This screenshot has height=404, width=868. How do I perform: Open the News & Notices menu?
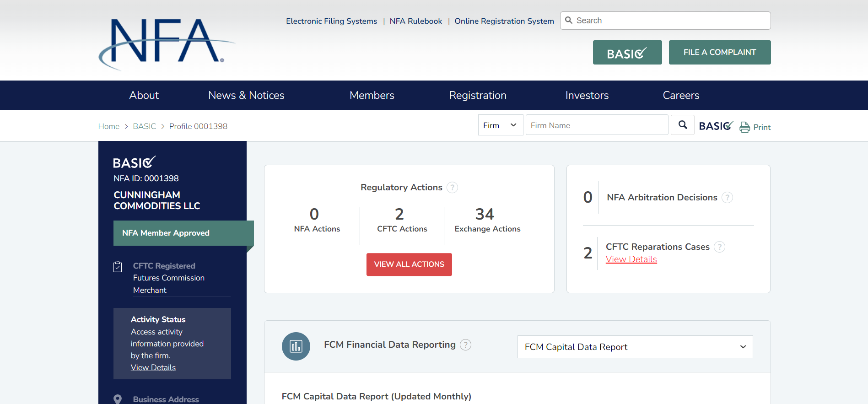[246, 95]
